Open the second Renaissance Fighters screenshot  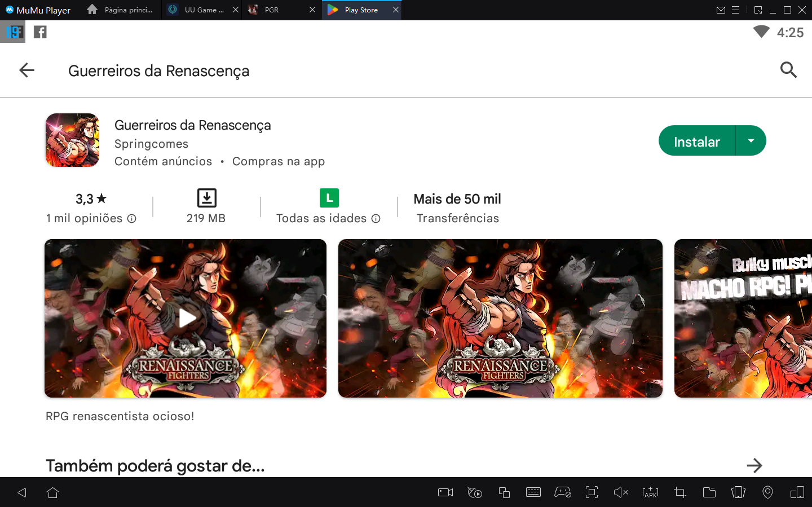pyautogui.click(x=500, y=318)
